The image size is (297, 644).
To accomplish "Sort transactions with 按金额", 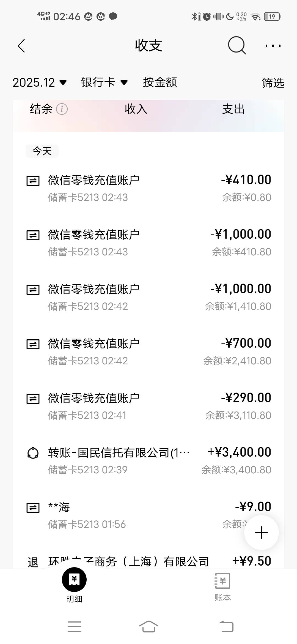I will 160,82.
